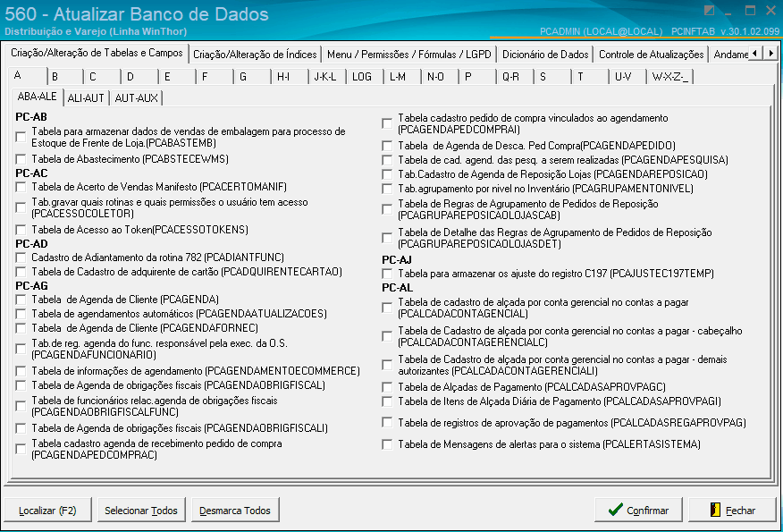This screenshot has height=532, width=783.
Task: Click the restore-down icon in title bar
Action: click(x=709, y=10)
